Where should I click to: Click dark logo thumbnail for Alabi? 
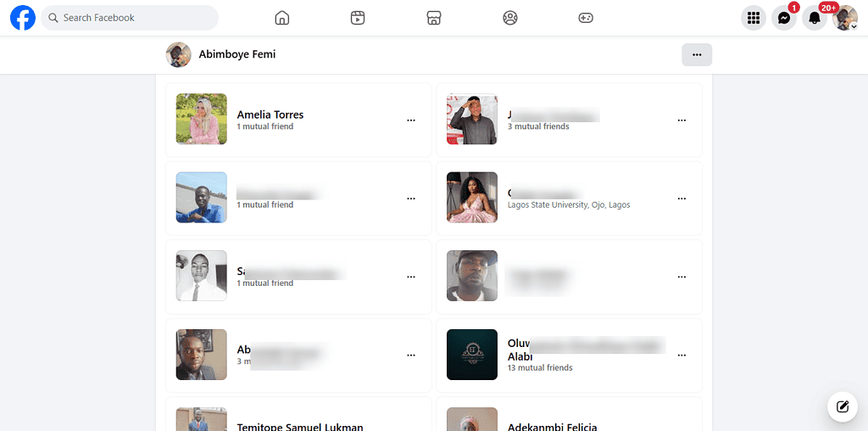point(472,355)
